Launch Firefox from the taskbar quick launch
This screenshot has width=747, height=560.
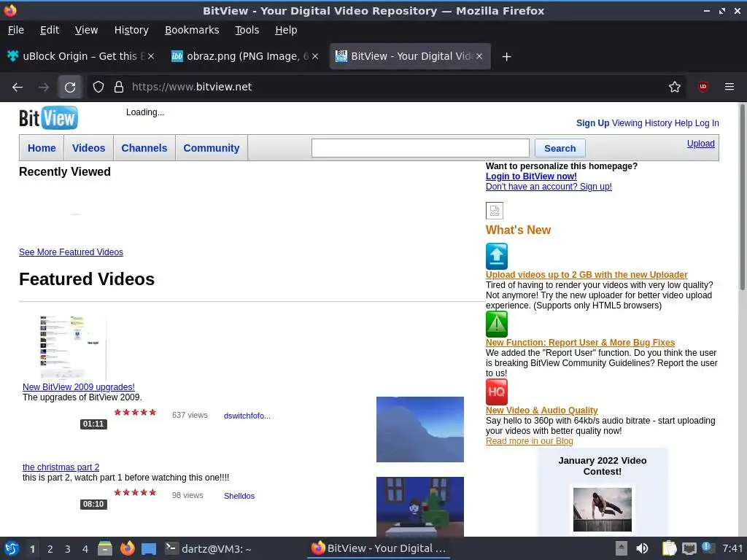(x=127, y=548)
